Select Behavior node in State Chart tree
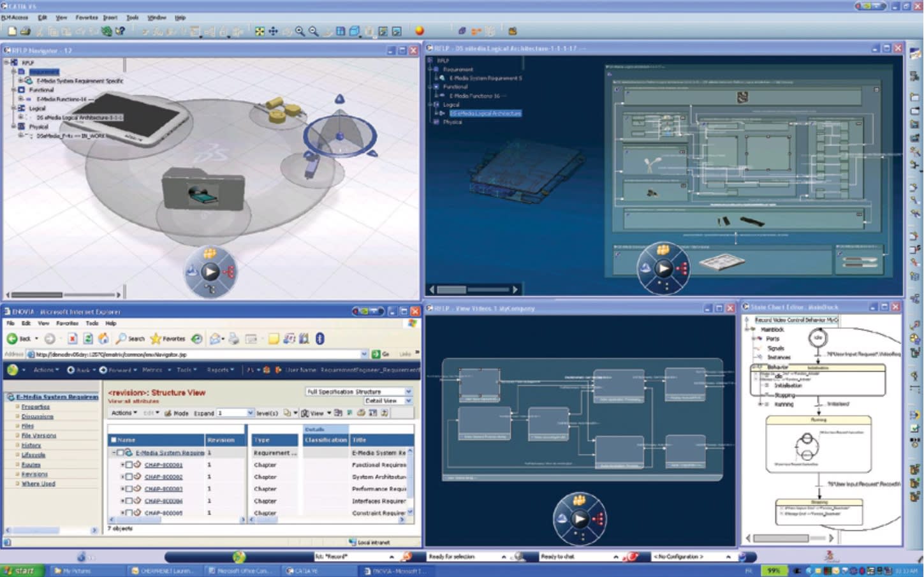 778,367
